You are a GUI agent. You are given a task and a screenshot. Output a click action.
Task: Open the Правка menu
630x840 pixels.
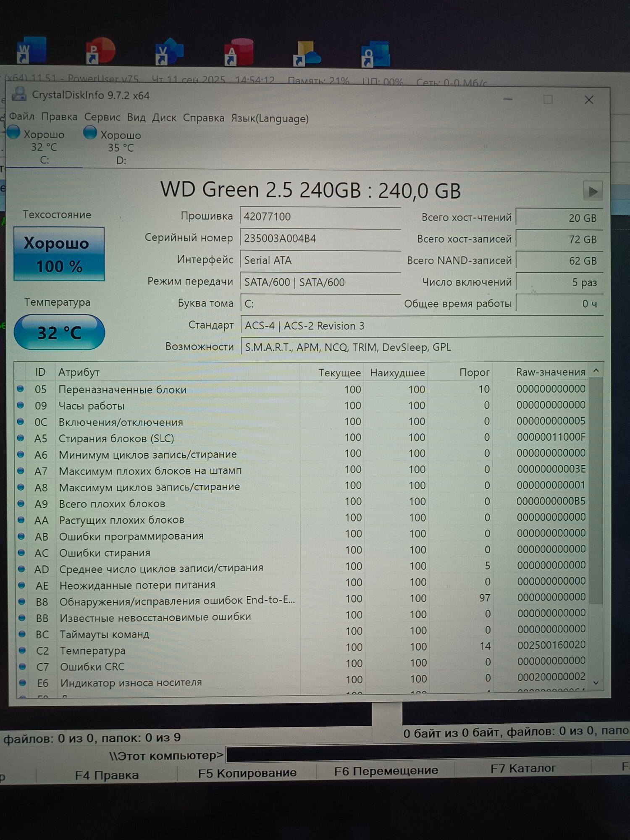(59, 117)
